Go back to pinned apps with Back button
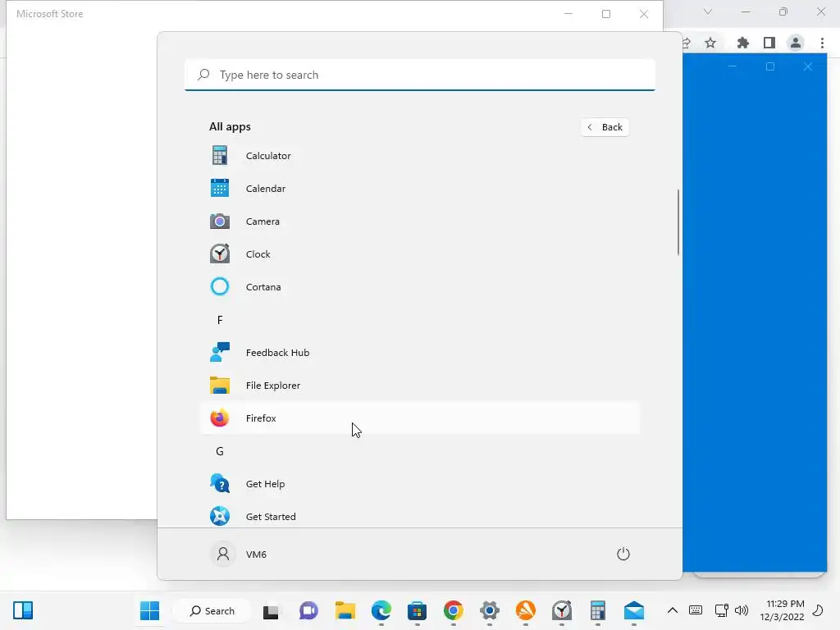840x630 pixels. tap(605, 127)
